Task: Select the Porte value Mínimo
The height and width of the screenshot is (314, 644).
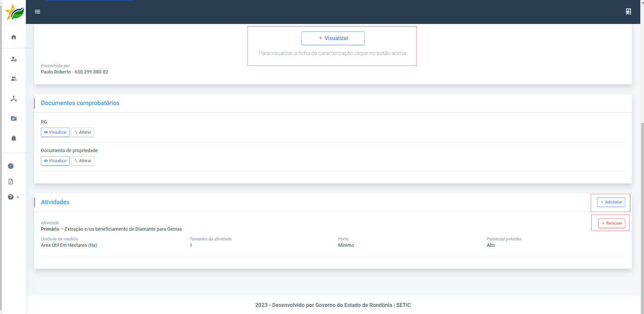Action: point(346,245)
